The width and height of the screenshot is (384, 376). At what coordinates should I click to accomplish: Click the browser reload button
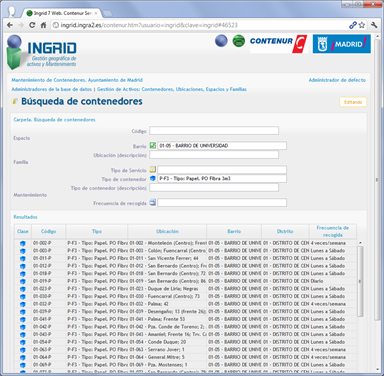pos(32,25)
